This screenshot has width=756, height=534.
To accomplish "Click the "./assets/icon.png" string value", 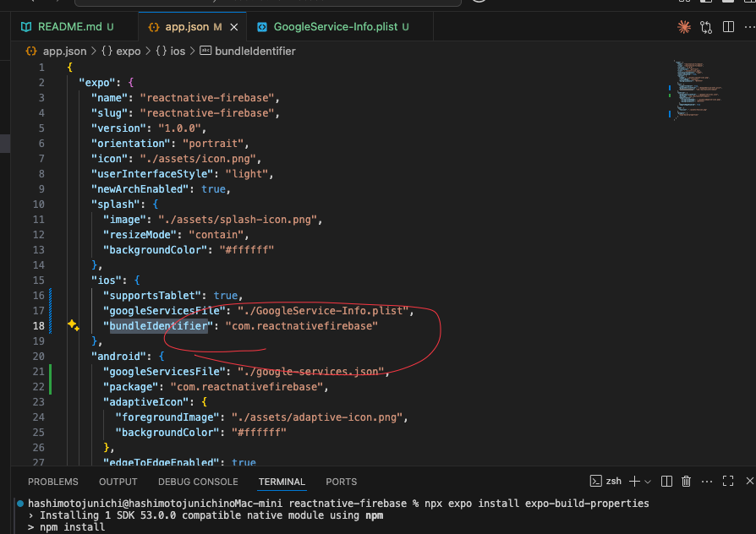I will pos(198,159).
